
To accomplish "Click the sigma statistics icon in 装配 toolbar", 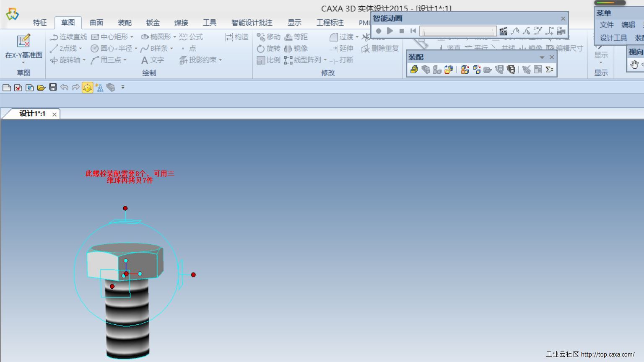I will (549, 70).
